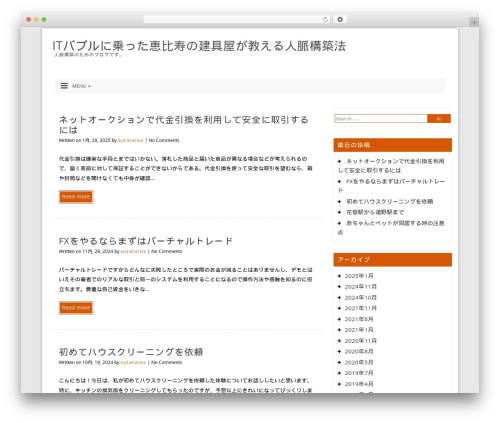Click the Search input field
This screenshot has width=500, height=423.
pos(381,118)
